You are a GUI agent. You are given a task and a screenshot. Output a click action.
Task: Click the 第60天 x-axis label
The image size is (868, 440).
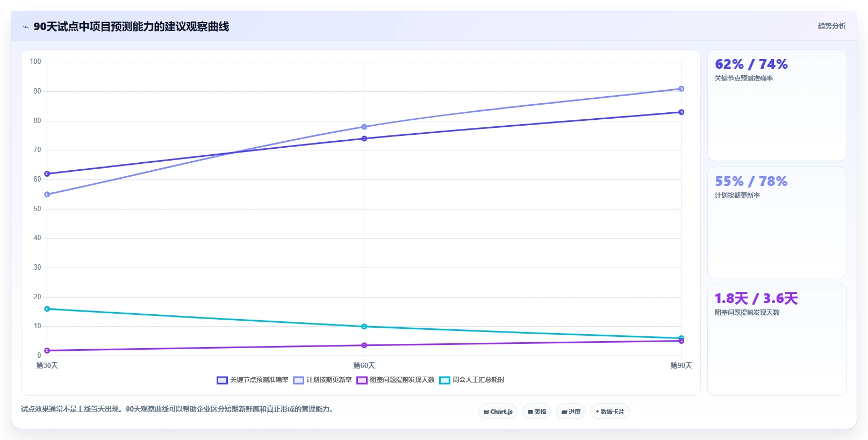(x=364, y=365)
